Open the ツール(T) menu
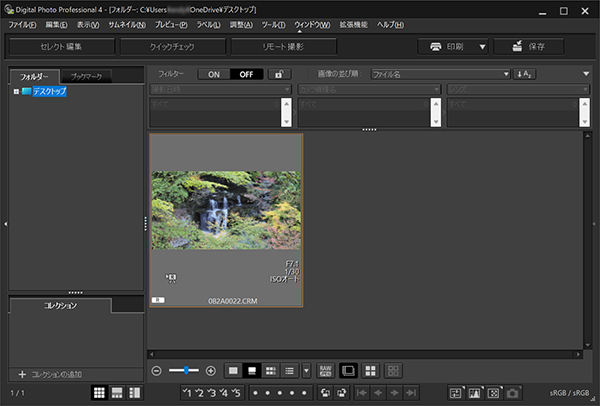The height and width of the screenshot is (406, 600). click(x=274, y=23)
